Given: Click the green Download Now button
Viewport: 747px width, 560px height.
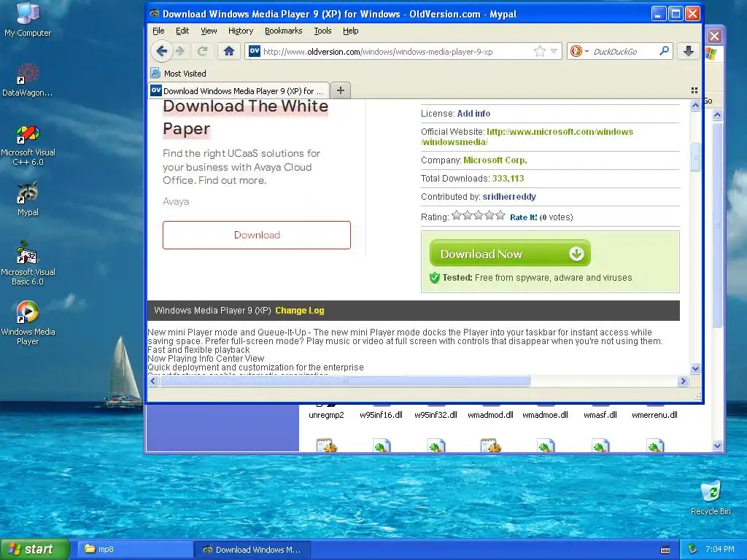Looking at the screenshot, I should [x=510, y=253].
